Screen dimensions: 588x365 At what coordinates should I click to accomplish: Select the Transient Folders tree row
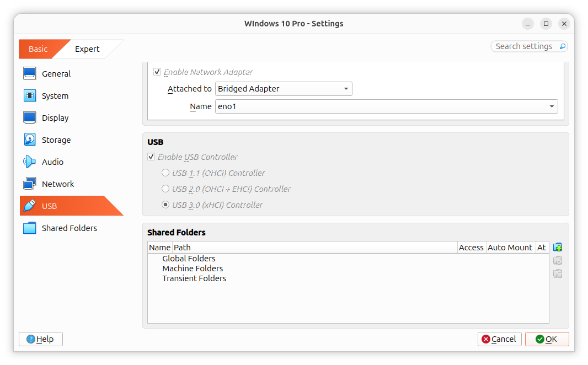(x=348, y=278)
